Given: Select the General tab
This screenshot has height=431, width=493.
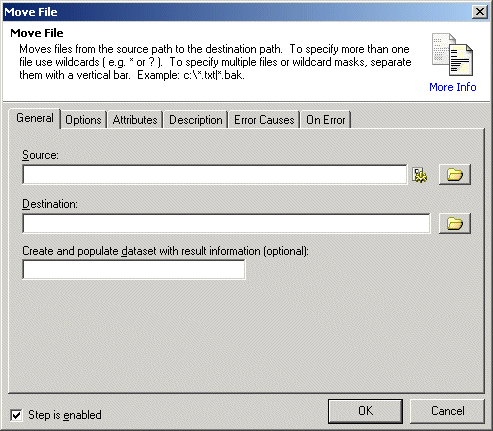Looking at the screenshot, I should (35, 118).
